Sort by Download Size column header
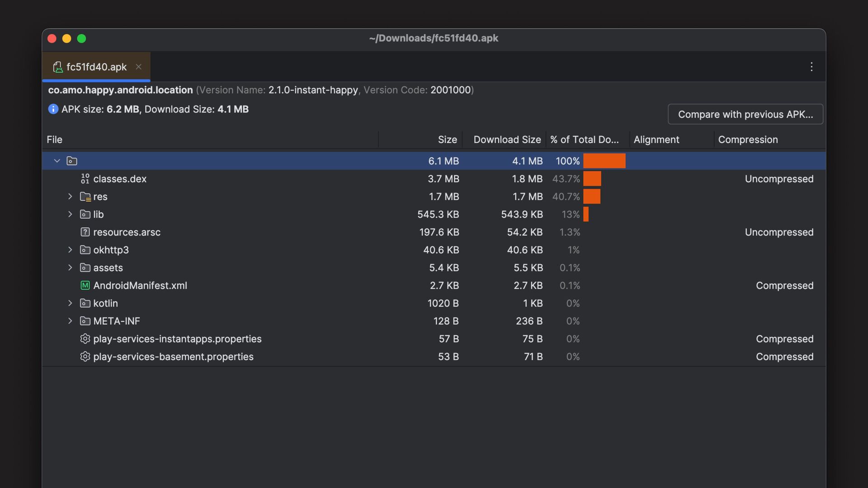This screenshot has width=868, height=488. (x=507, y=140)
